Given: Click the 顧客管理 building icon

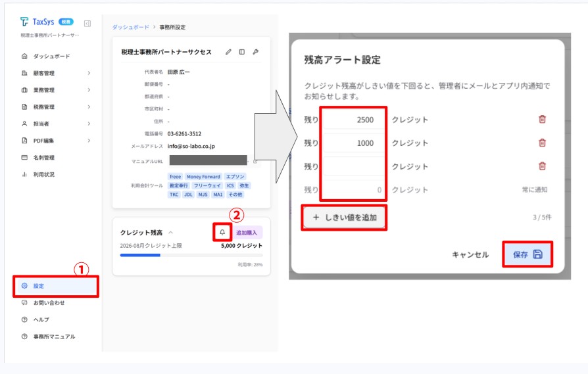Looking at the screenshot, I should click(24, 73).
